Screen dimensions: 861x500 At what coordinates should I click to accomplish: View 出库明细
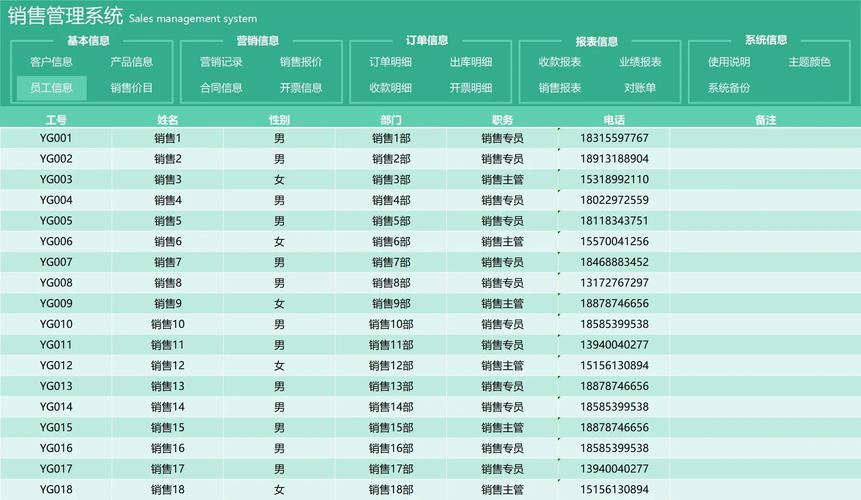pyautogui.click(x=471, y=62)
